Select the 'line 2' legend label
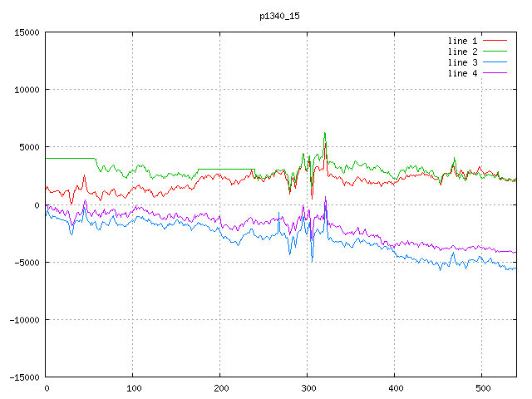The height and width of the screenshot is (399, 532). pos(463,52)
